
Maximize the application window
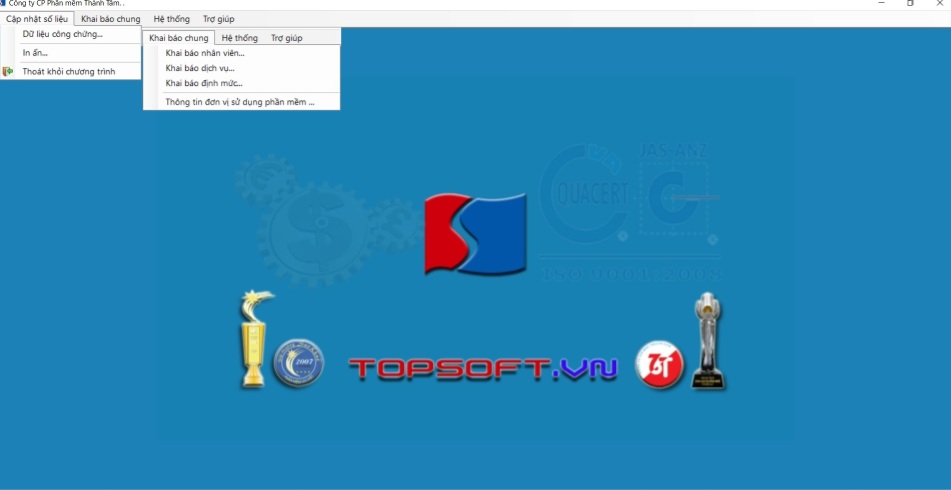point(910,3)
